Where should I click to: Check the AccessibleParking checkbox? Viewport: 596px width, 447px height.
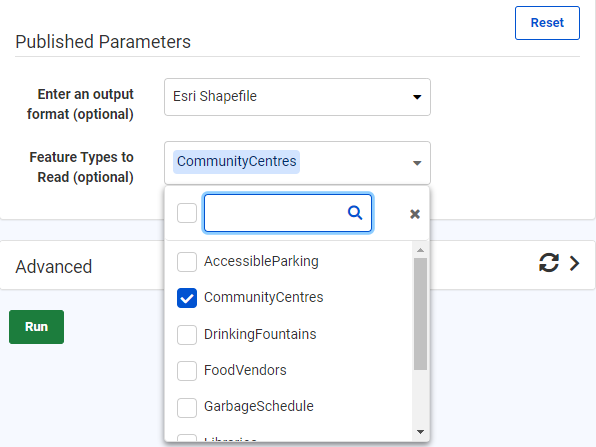187,262
